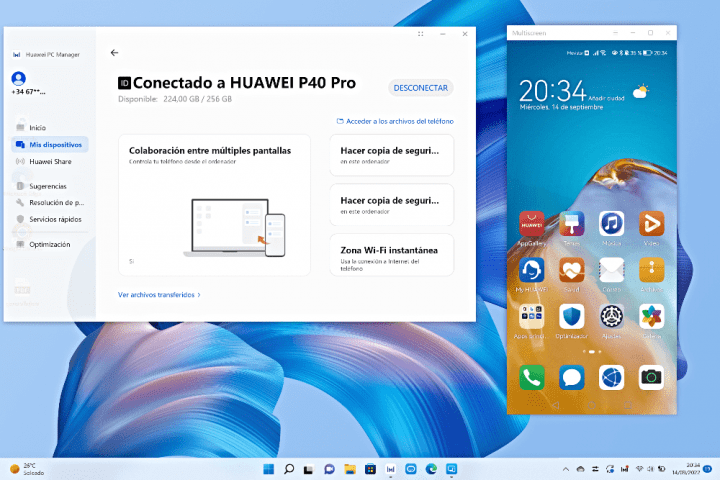Open Huawei Share in the sidebar
This screenshot has width=720, height=480.
(x=50, y=162)
